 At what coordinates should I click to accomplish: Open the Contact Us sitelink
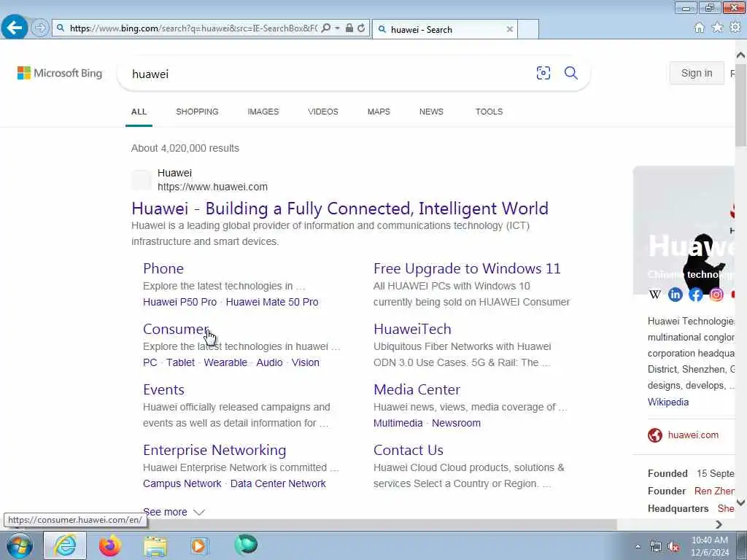click(x=409, y=449)
